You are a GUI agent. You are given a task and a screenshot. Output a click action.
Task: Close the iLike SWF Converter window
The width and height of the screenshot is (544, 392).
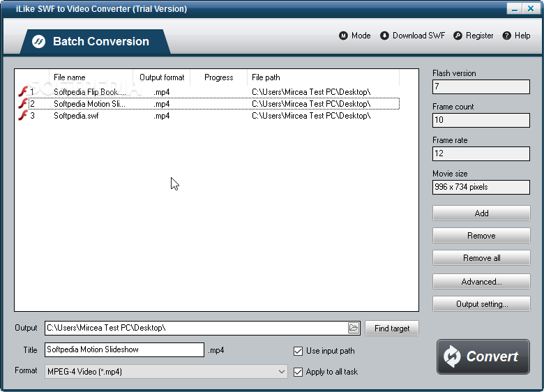click(531, 8)
